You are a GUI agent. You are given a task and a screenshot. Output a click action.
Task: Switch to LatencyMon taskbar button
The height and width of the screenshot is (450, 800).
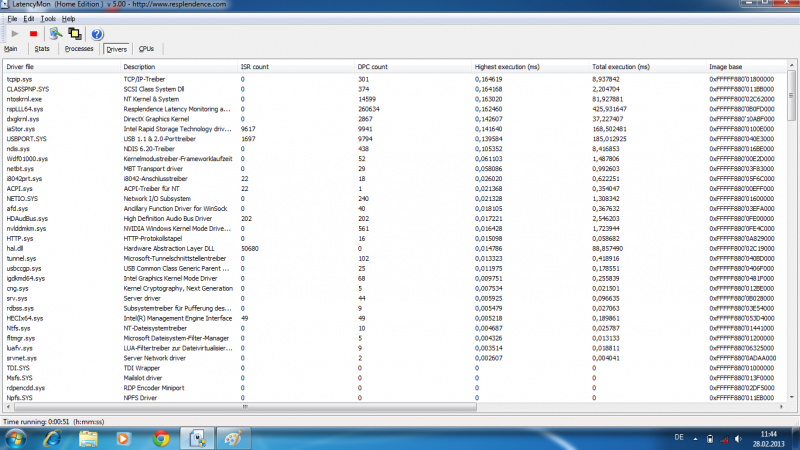pyautogui.click(x=197, y=439)
